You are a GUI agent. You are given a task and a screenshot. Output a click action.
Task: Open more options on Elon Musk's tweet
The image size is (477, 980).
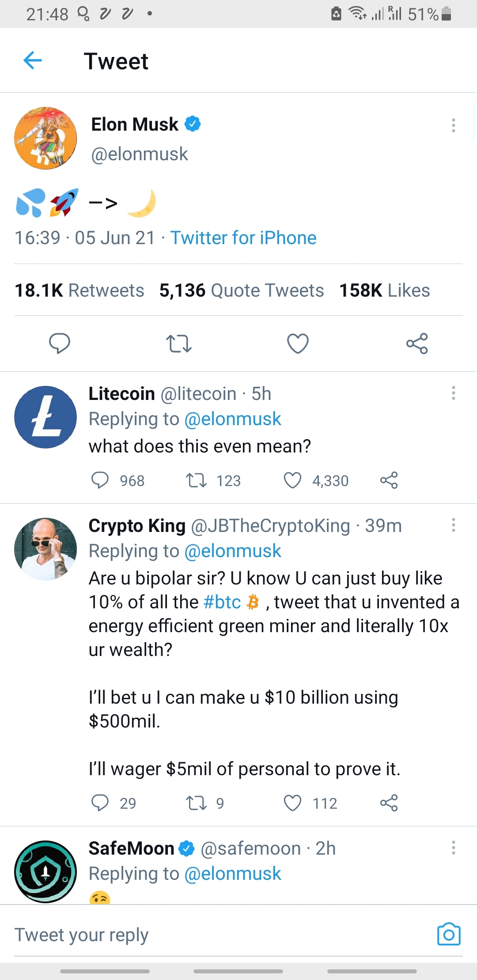coord(453,125)
